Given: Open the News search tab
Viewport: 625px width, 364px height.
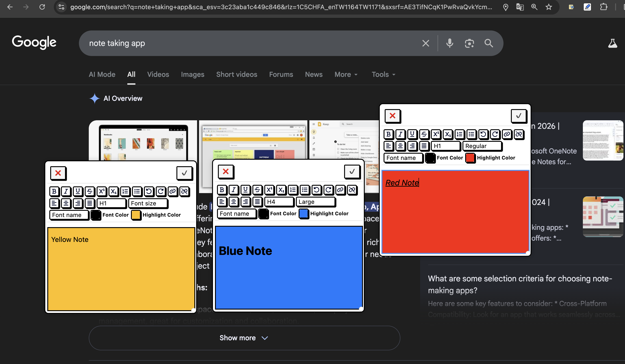Looking at the screenshot, I should pos(313,74).
